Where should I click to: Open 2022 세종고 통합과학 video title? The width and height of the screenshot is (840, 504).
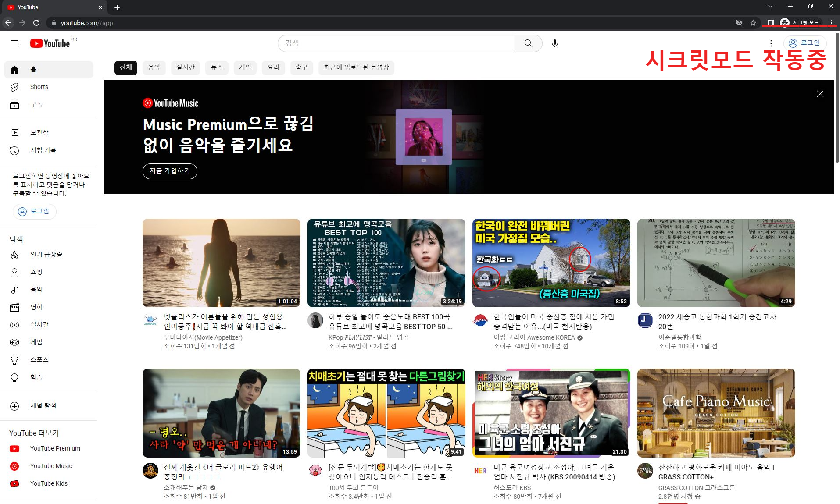point(717,321)
